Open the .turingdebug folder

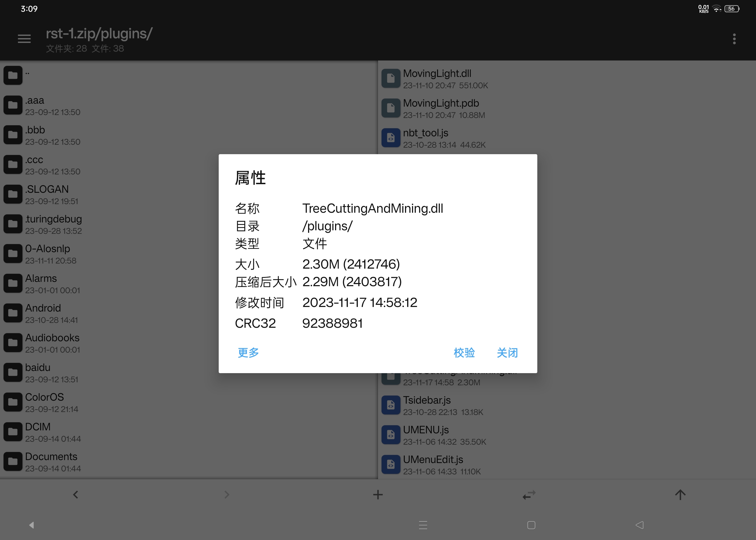tap(189, 224)
